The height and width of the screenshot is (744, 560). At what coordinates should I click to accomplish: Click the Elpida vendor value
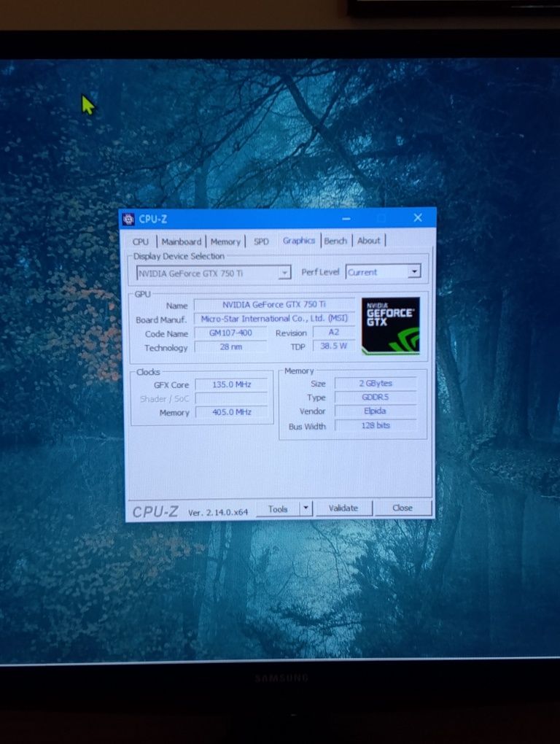[x=376, y=411]
